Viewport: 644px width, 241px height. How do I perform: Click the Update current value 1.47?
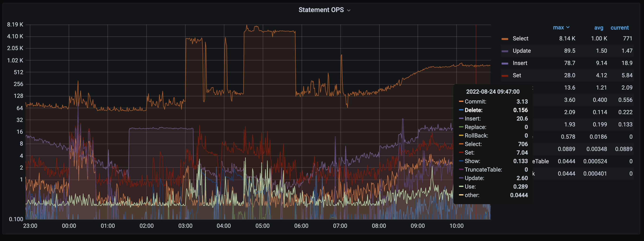coord(627,51)
